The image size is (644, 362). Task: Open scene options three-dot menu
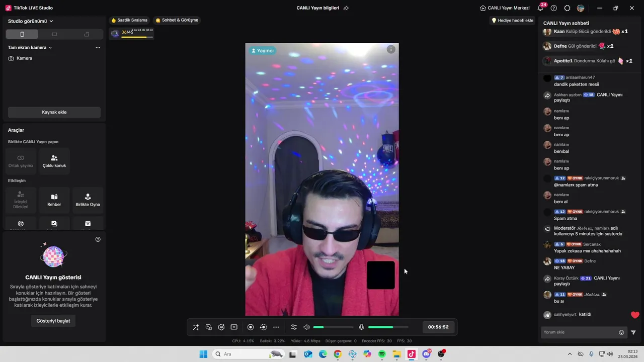98,47
